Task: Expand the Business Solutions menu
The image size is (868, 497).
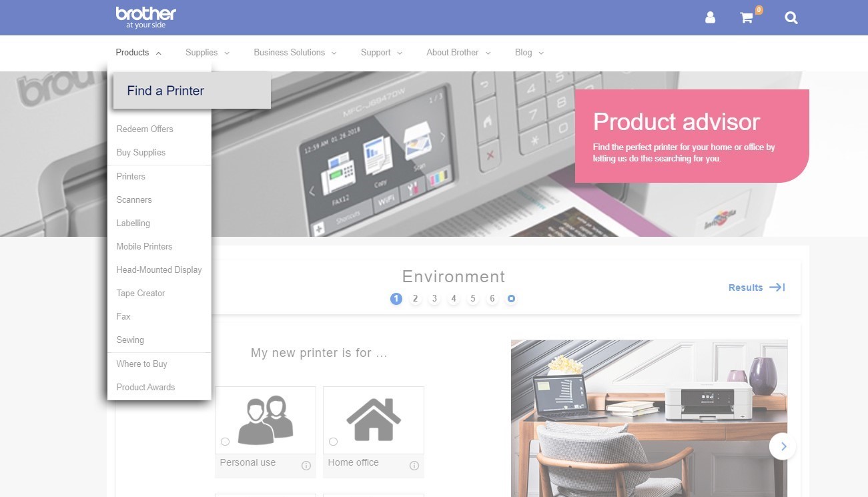Action: pyautogui.click(x=295, y=53)
